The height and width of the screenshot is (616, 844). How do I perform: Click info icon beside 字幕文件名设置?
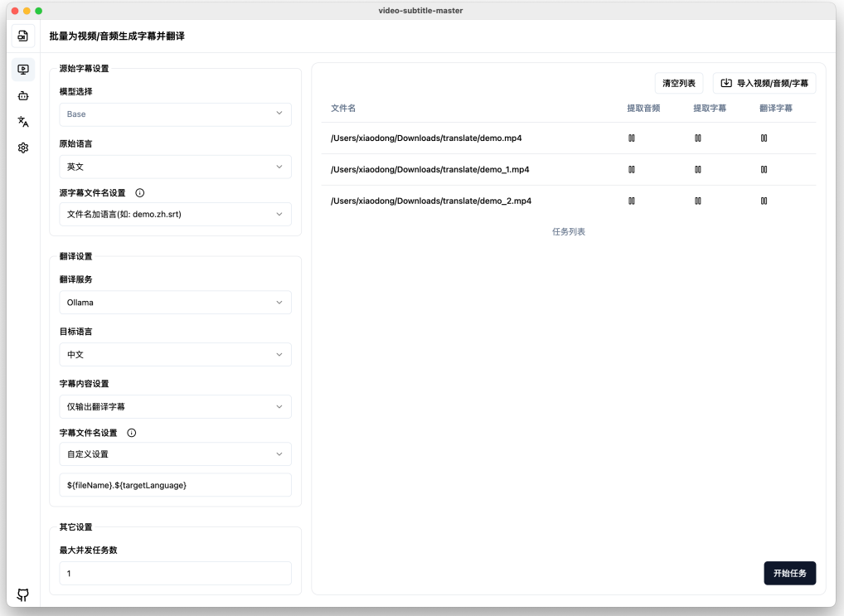[131, 433]
